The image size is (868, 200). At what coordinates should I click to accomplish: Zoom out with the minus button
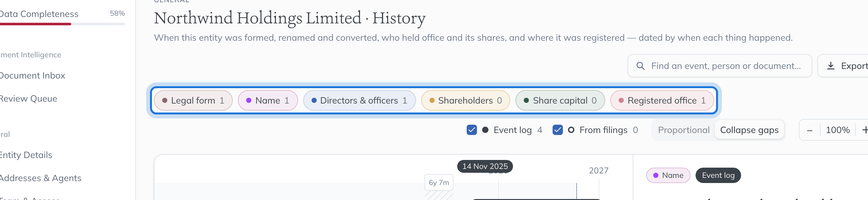810,130
